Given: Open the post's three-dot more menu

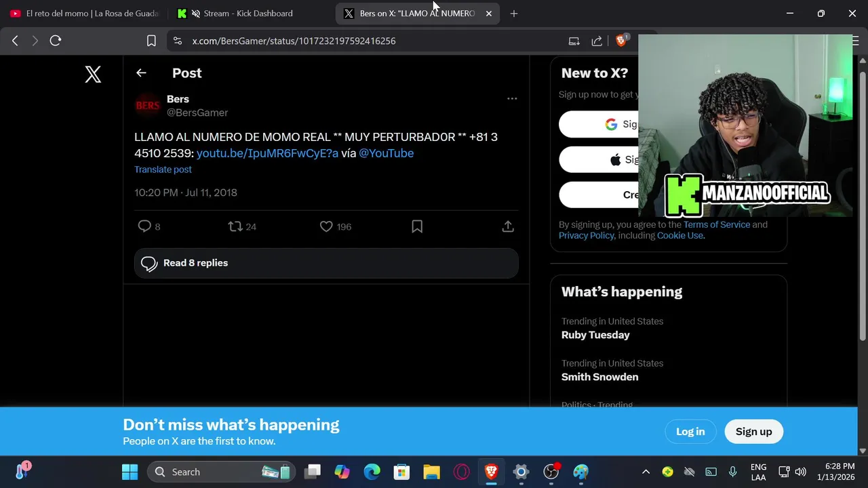Looking at the screenshot, I should (x=512, y=98).
